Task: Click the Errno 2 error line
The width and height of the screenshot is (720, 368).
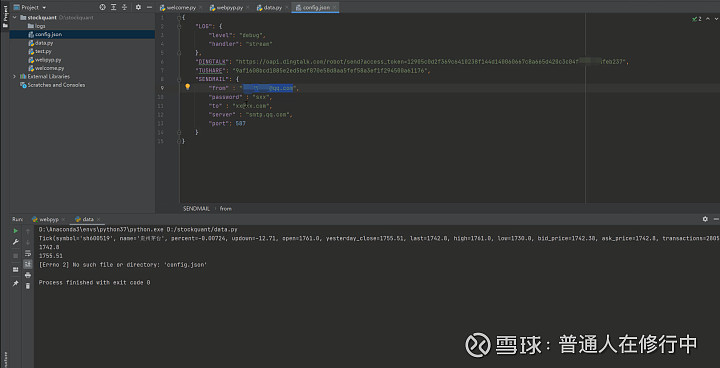Action: click(x=123, y=265)
